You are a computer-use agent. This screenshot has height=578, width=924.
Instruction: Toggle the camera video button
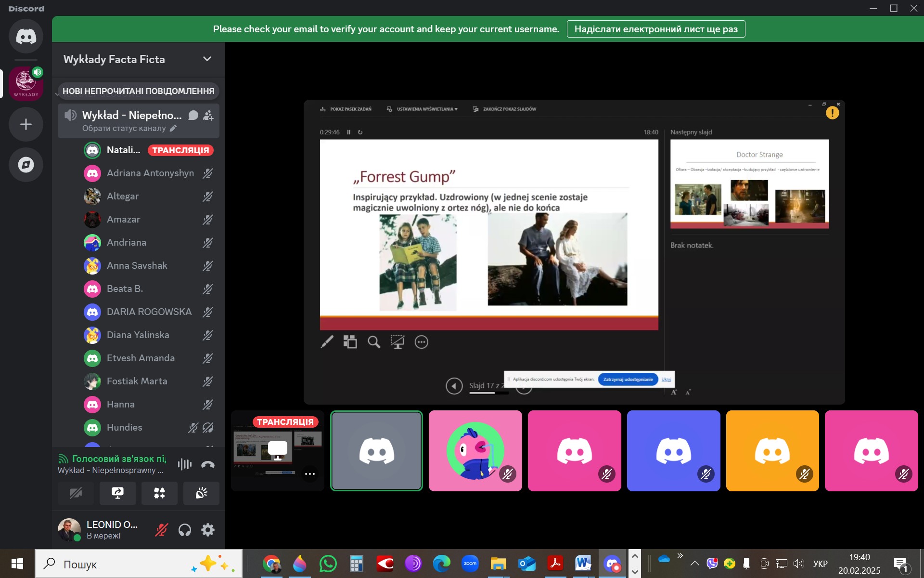[x=76, y=493]
